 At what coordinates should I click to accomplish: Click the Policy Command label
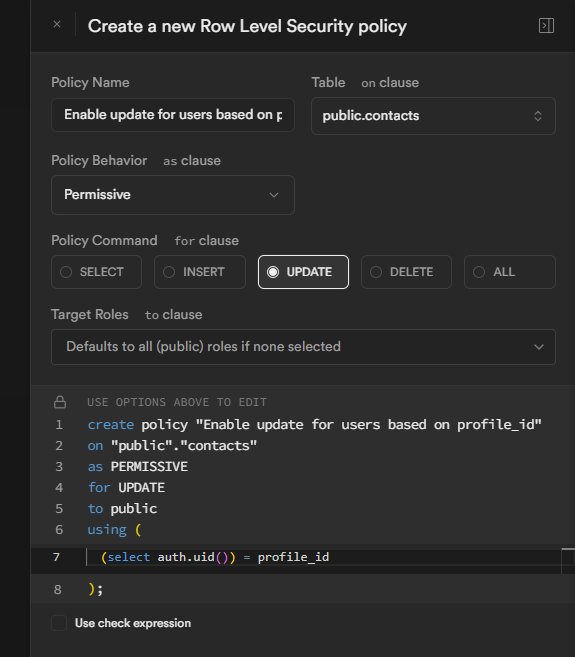104,241
